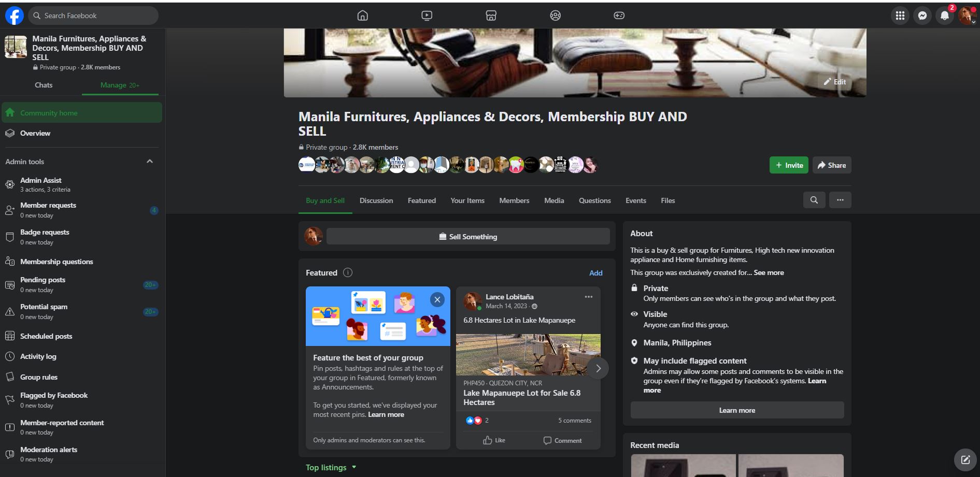Open the apps grid menu icon
980x477 pixels.
[900, 16]
